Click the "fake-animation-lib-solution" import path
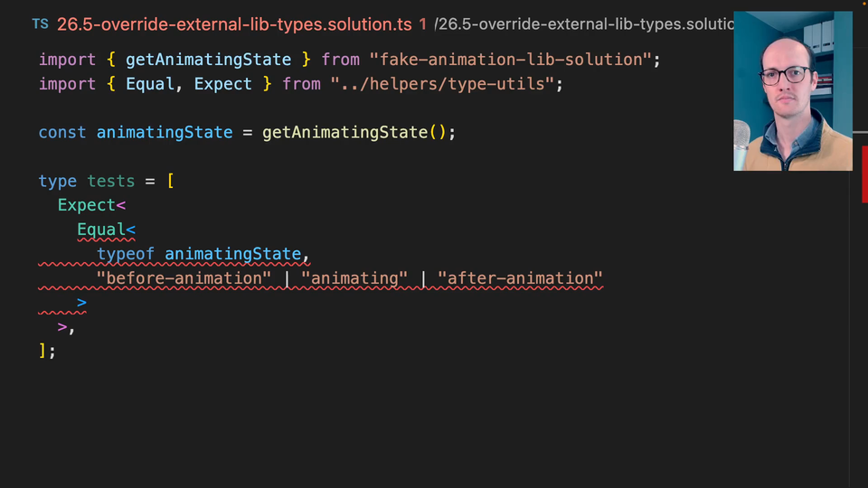Screen dimensions: 868x488 511,60
